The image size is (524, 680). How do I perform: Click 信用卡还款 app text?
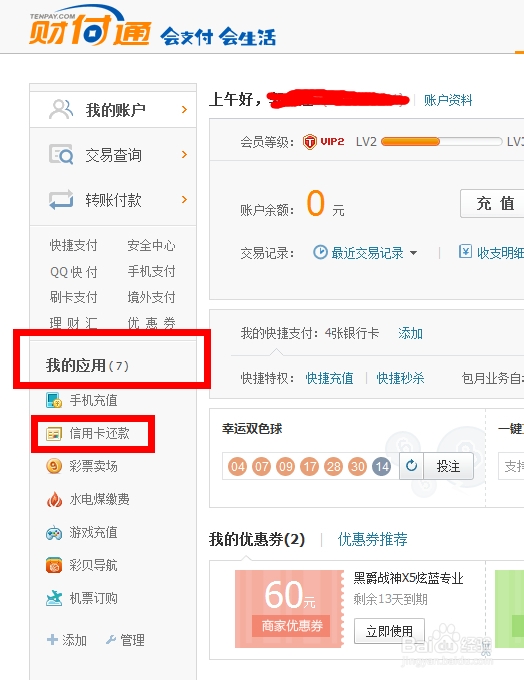99,433
